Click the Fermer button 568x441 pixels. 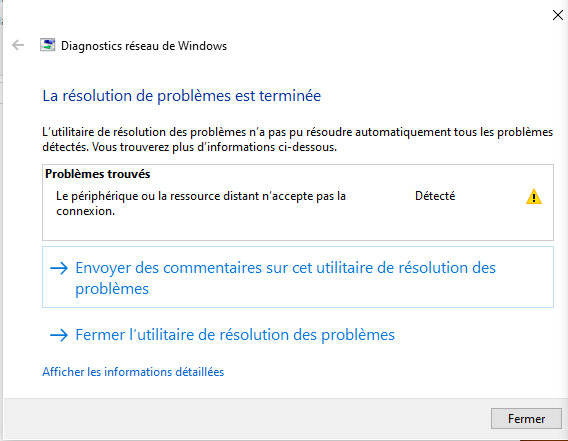pos(526,419)
